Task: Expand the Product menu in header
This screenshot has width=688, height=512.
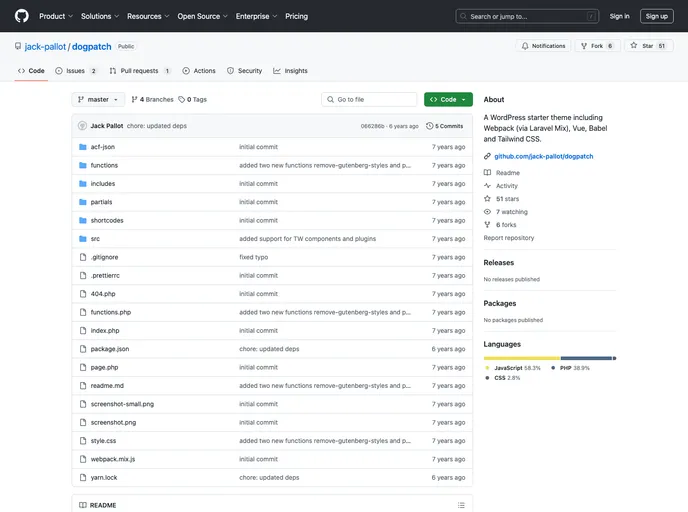Action: [x=55, y=16]
